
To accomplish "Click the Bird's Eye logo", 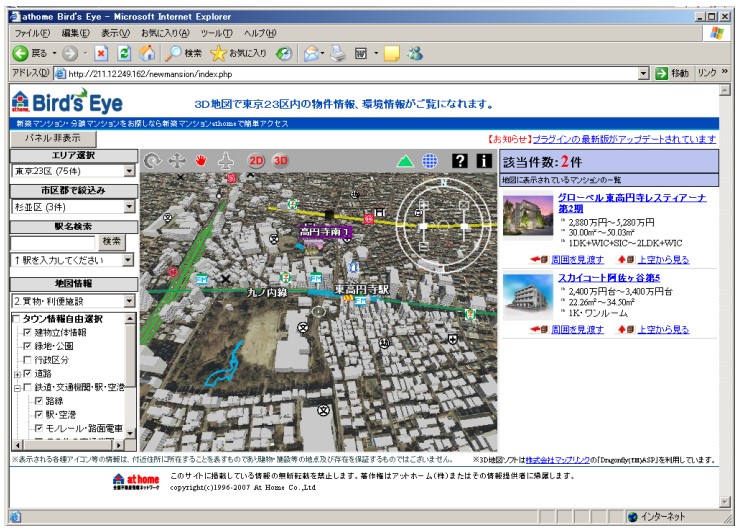I will 67,101.
